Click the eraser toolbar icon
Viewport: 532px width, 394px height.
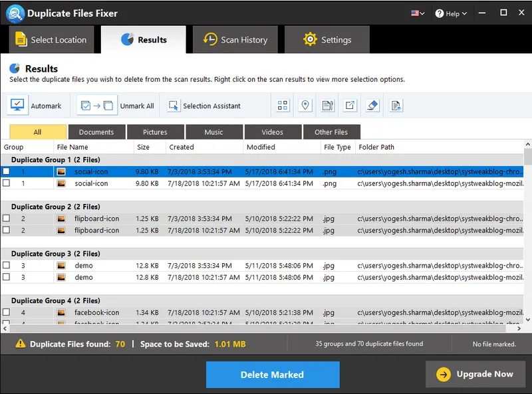tap(372, 106)
